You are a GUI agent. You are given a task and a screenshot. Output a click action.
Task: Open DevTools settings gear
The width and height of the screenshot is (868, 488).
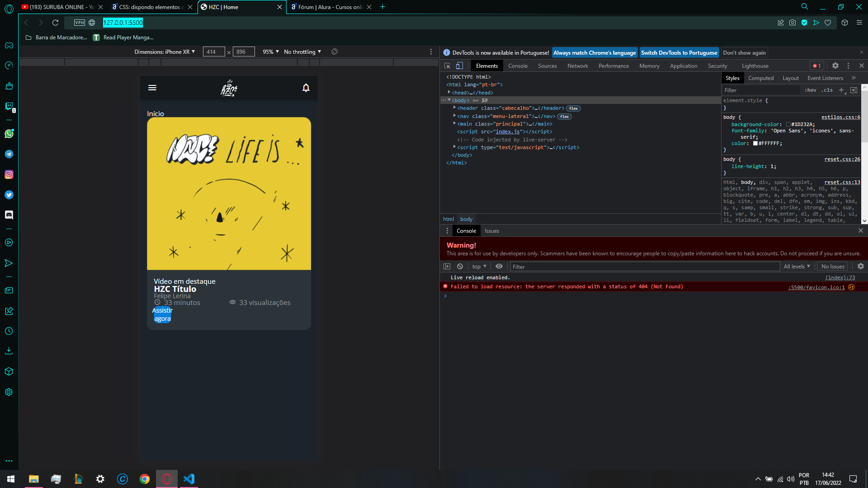pyautogui.click(x=835, y=66)
